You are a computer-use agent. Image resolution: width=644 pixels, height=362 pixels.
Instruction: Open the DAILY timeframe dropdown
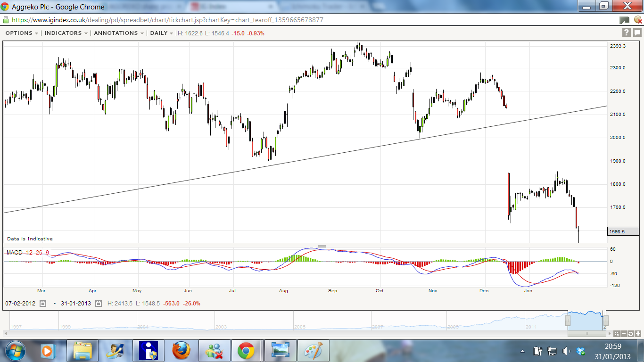162,33
